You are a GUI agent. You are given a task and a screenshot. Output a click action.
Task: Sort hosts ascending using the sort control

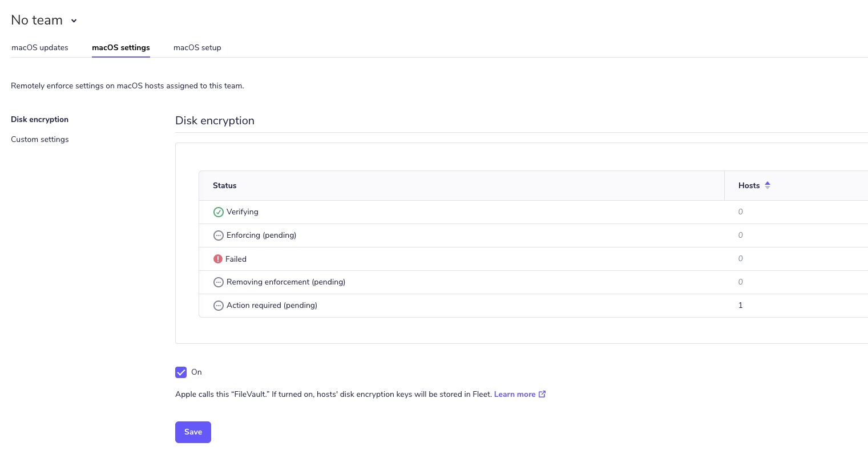(x=768, y=183)
